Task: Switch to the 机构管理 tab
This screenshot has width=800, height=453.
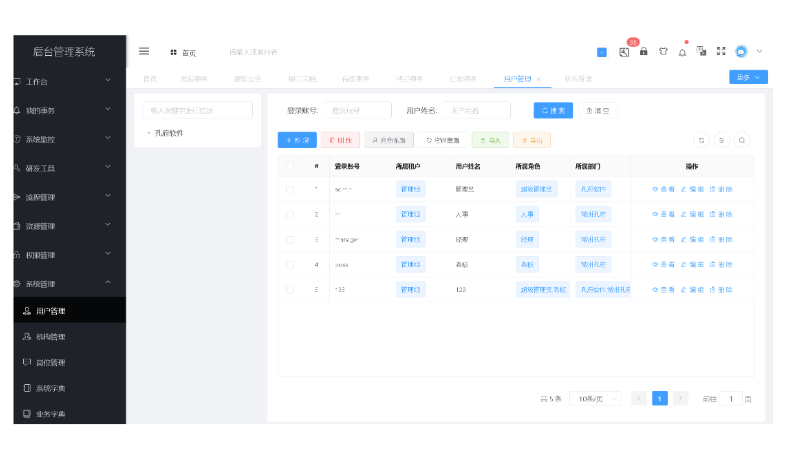Action: tap(578, 79)
